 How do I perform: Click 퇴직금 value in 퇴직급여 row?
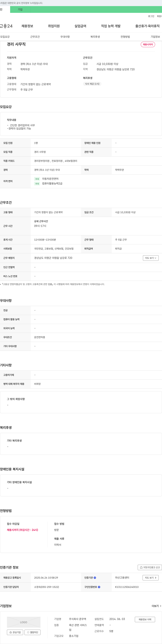[118, 249]
